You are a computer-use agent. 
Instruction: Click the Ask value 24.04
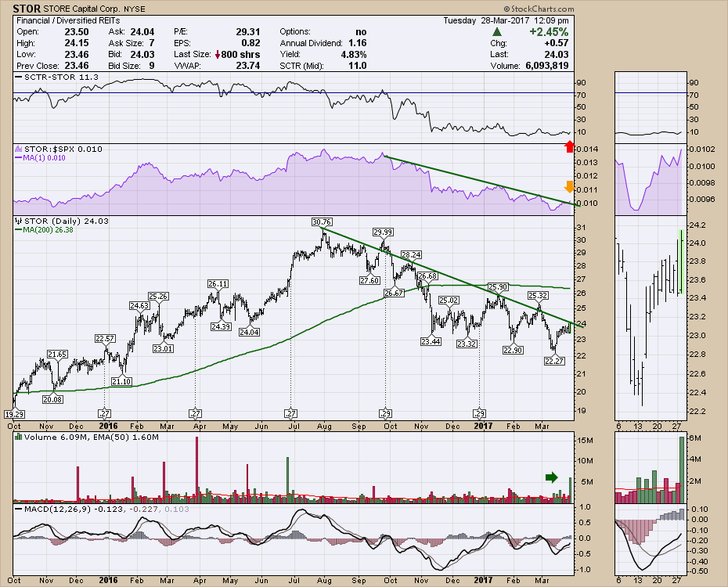point(142,32)
